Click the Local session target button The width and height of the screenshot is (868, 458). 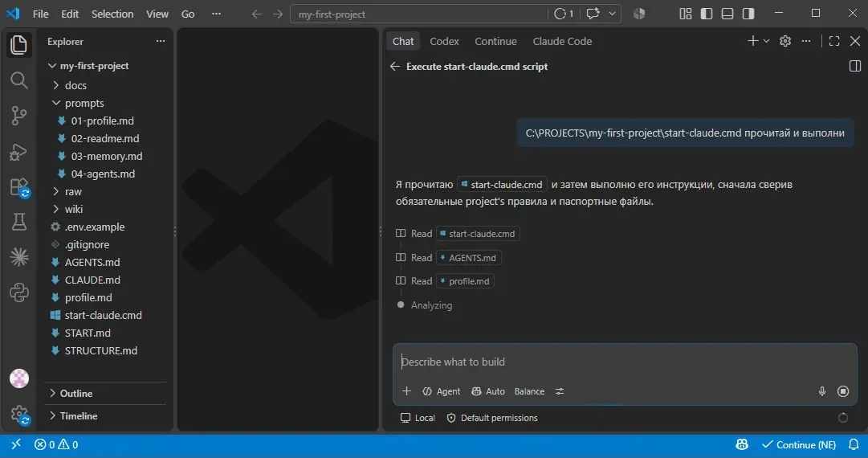pyautogui.click(x=418, y=418)
